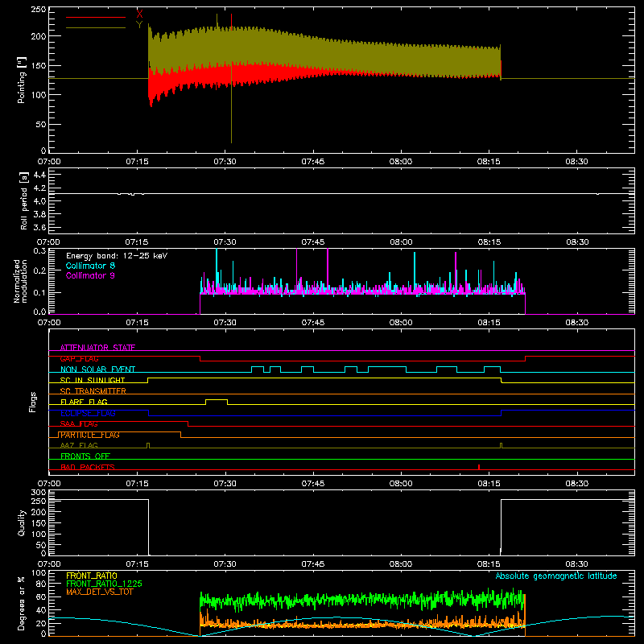The height and width of the screenshot is (644, 644).
Task: Select the SC_IN_SUNLIGHT flag label
Action: pos(93,380)
